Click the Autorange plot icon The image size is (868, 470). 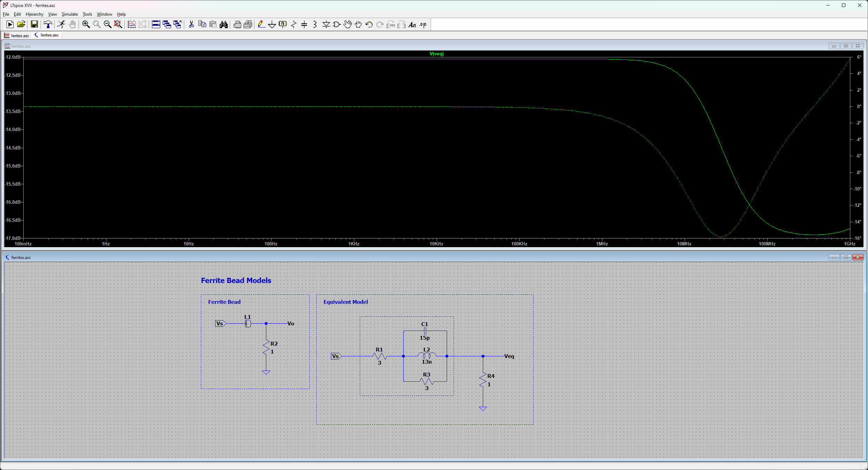pyautogui.click(x=132, y=24)
